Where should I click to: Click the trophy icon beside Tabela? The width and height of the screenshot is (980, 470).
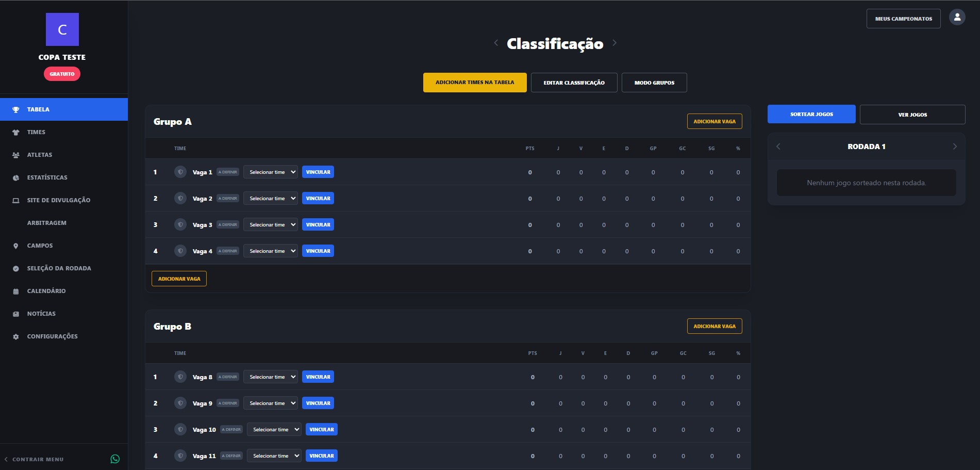click(x=16, y=109)
